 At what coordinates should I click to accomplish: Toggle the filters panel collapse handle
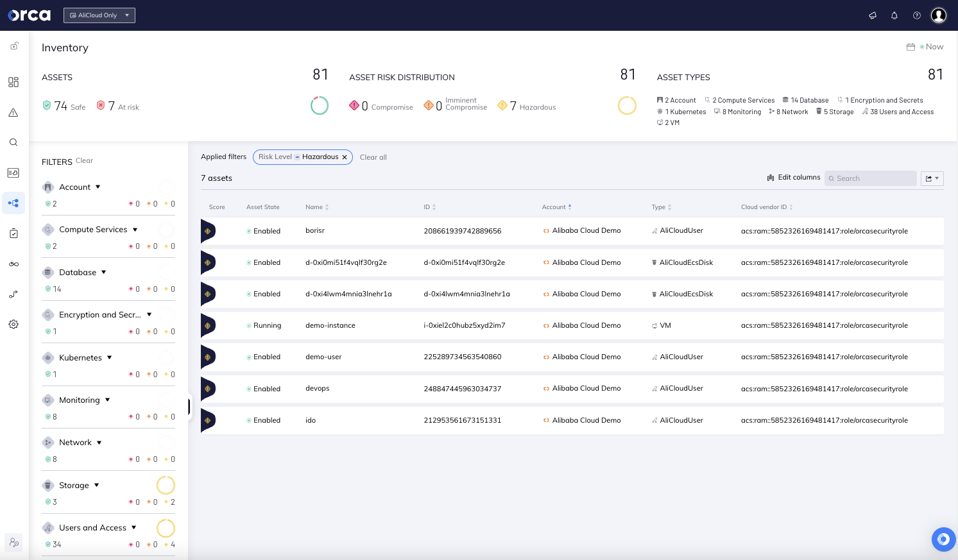tap(188, 407)
